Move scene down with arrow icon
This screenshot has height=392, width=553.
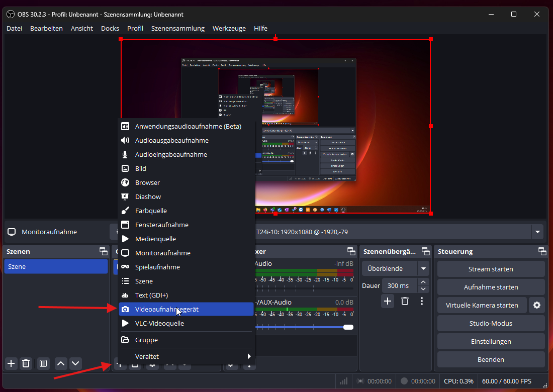coord(75,363)
